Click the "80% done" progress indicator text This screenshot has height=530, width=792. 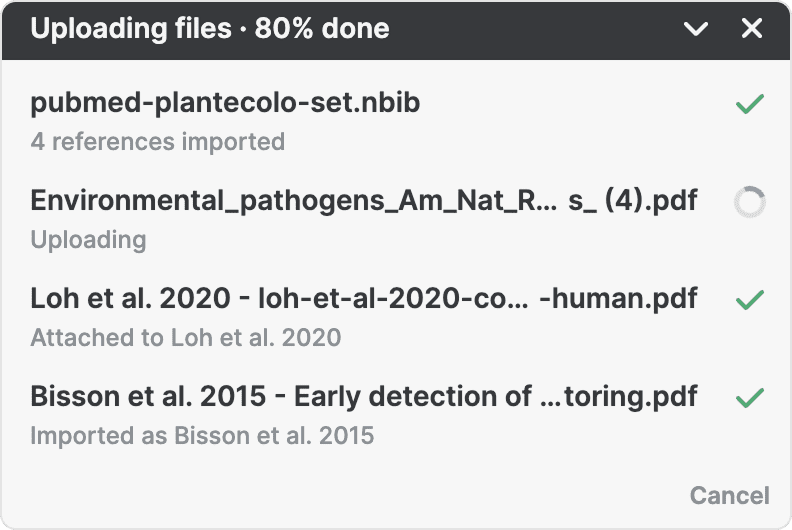point(322,29)
